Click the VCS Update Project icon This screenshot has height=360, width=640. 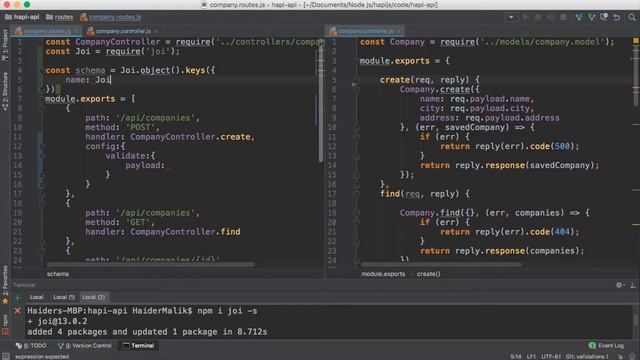tap(579, 17)
